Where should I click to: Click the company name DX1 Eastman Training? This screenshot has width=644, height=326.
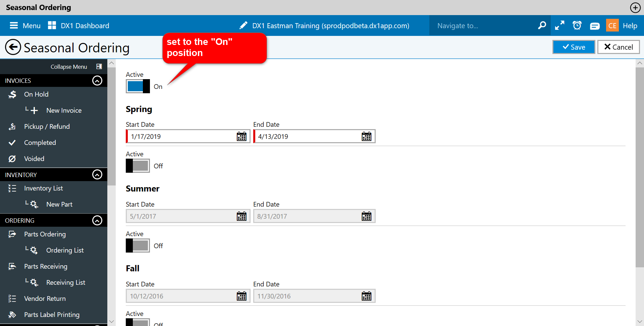[x=331, y=26]
